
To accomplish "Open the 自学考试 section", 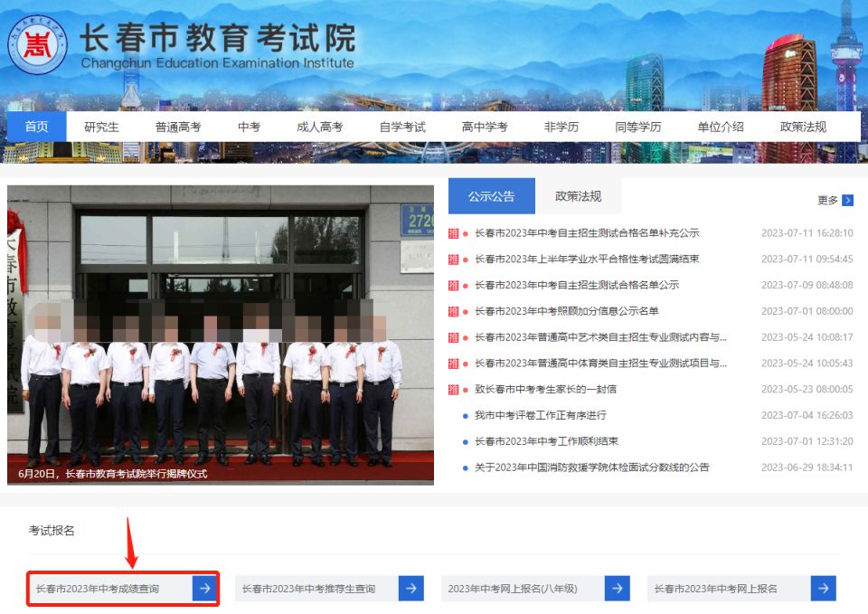I will 401,127.
